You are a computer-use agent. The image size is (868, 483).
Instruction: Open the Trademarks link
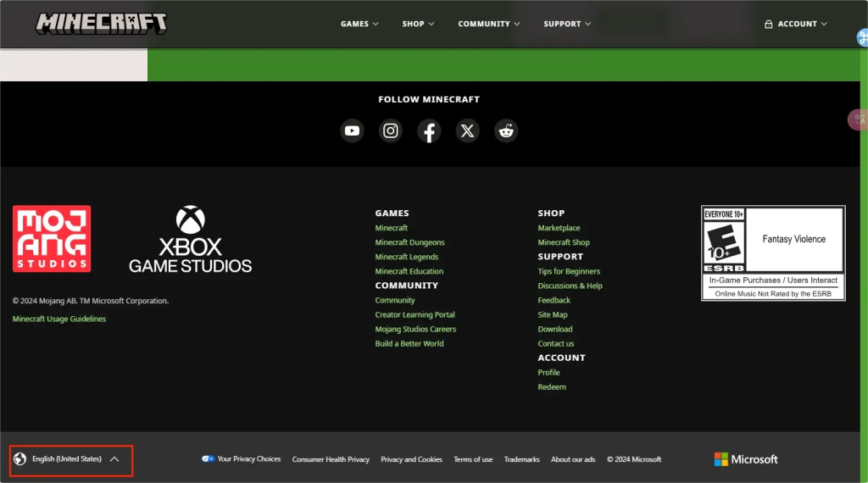point(521,459)
